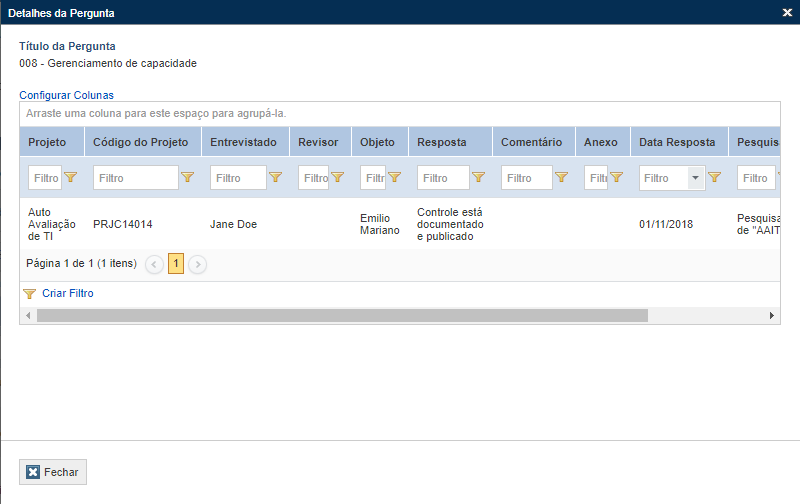The image size is (800, 504).
Task: Go to the next page arrow
Action: (197, 264)
